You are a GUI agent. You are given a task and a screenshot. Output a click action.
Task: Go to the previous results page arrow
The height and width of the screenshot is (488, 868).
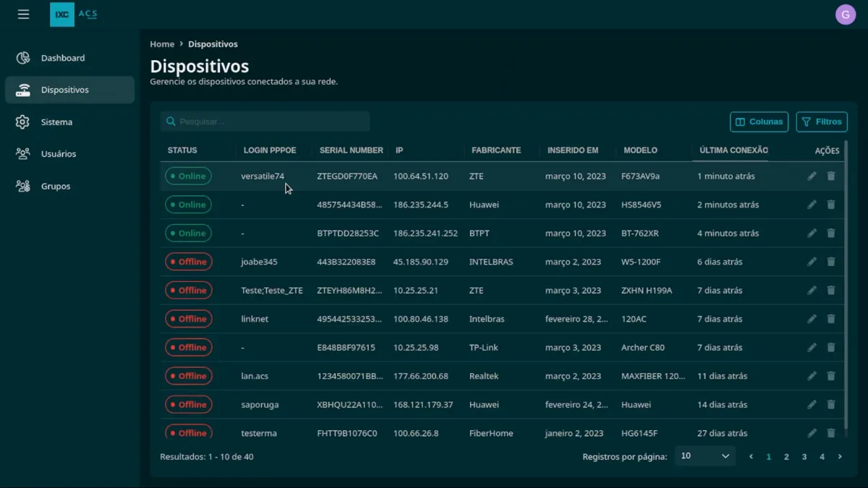pos(751,457)
